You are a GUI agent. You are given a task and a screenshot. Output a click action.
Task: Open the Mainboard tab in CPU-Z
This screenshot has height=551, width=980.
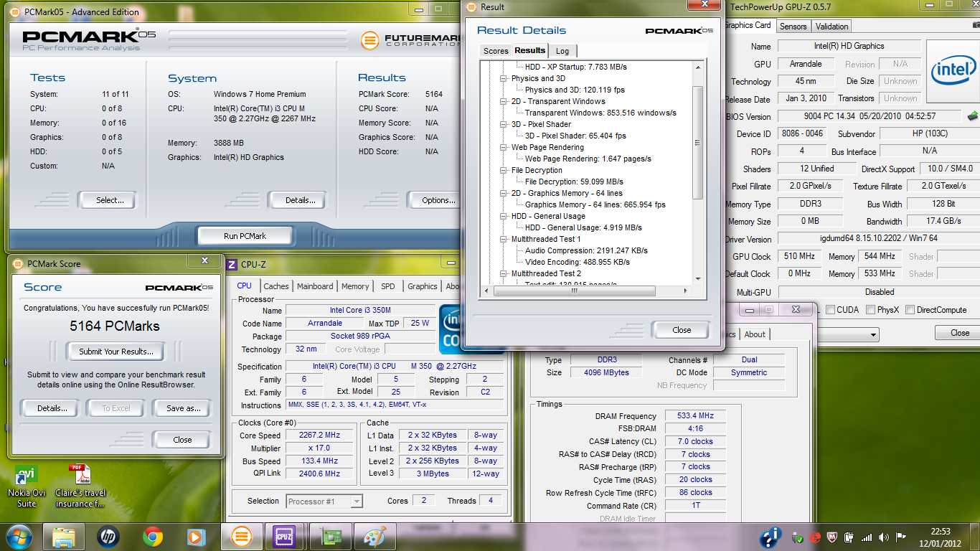(315, 286)
